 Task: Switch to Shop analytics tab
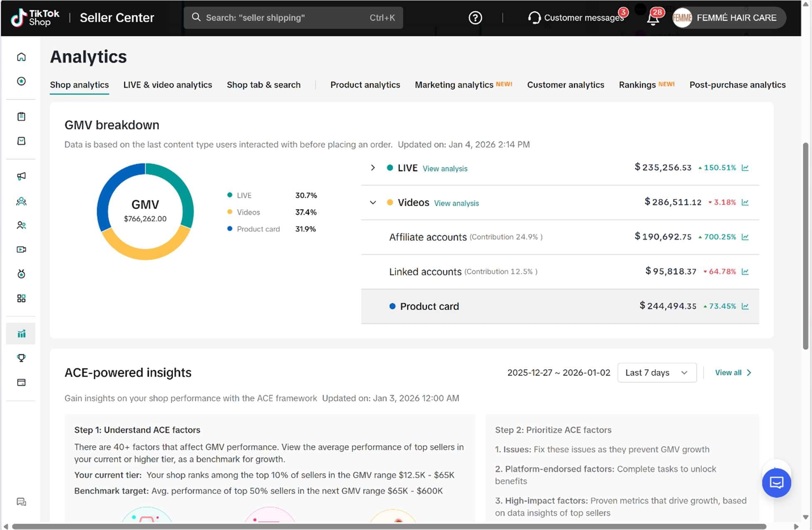pyautogui.click(x=79, y=85)
